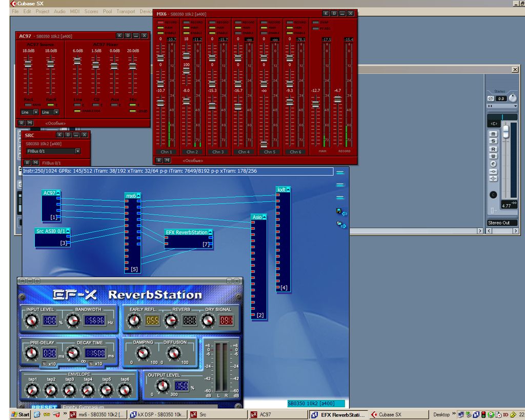Click the <Особые> preset label in MX6
Viewport: 525px width, 420px height.
[x=193, y=161]
